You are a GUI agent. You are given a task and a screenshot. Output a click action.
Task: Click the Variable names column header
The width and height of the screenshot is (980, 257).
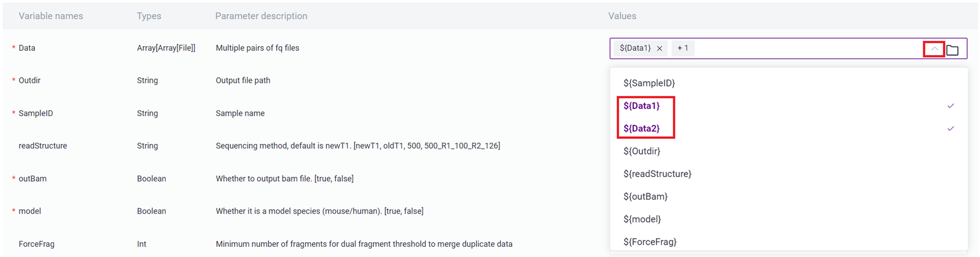point(51,16)
